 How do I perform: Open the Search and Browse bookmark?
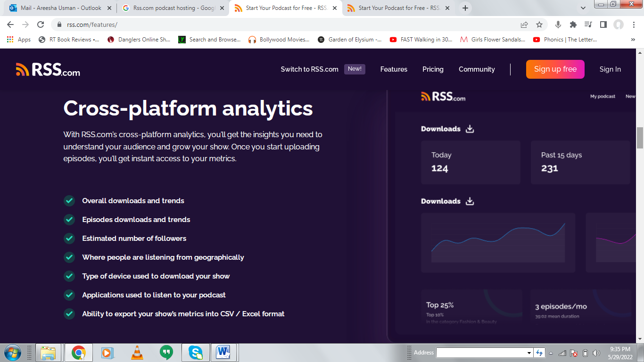[x=210, y=40]
